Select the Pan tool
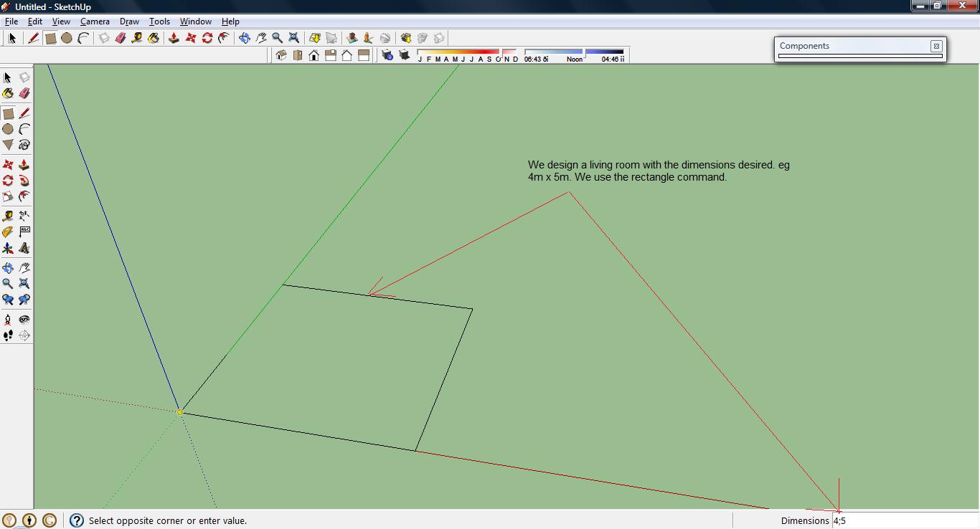This screenshot has width=980, height=529. [x=24, y=267]
